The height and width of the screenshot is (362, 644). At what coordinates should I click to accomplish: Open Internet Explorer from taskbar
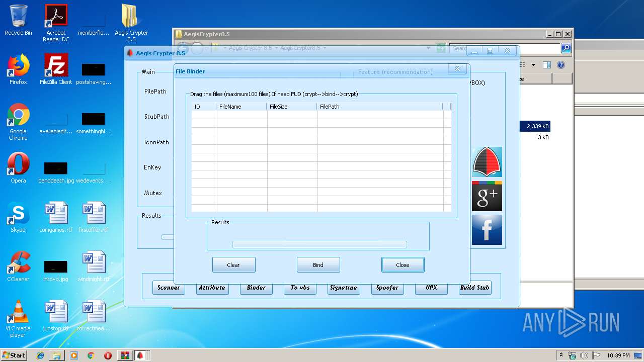(x=40, y=355)
